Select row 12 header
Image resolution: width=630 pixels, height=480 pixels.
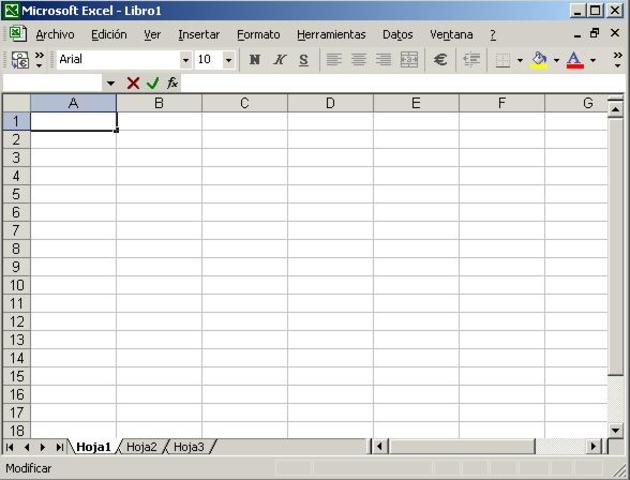click(16, 322)
